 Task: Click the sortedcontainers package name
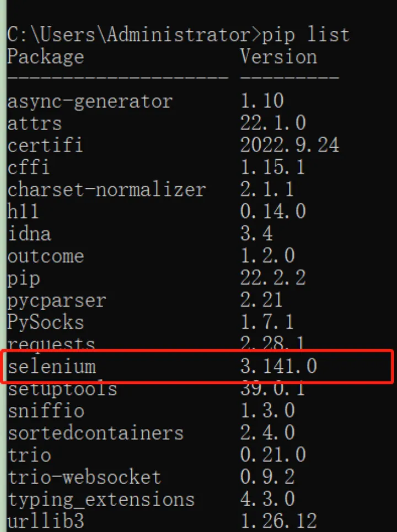(95, 433)
